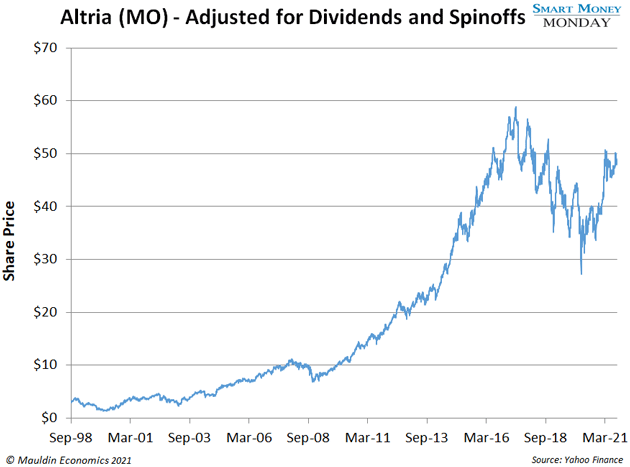Click the Sep-03 x-axis label
Viewport: 630px width, 467px height.
click(x=189, y=438)
